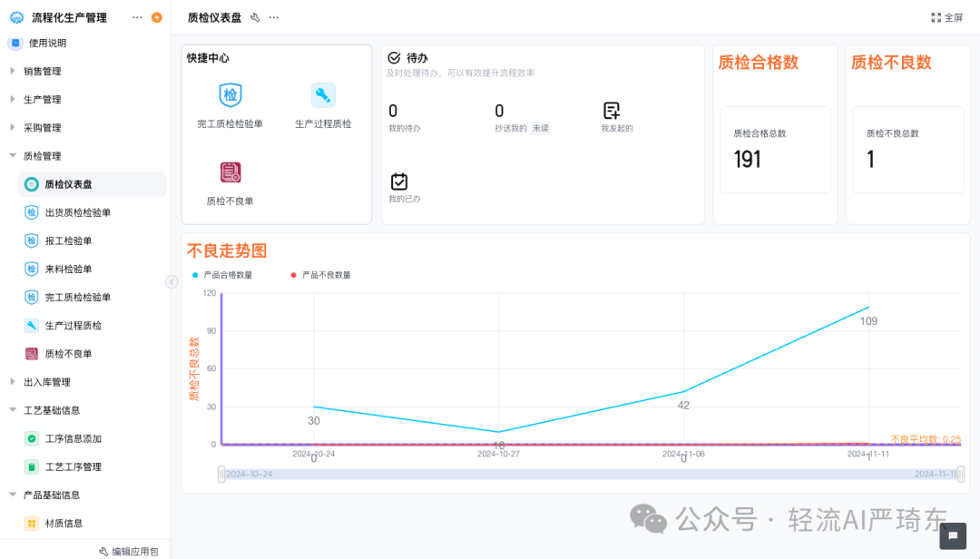
Task: Select the 生产过程质检 wrench icon
Action: pyautogui.click(x=323, y=94)
